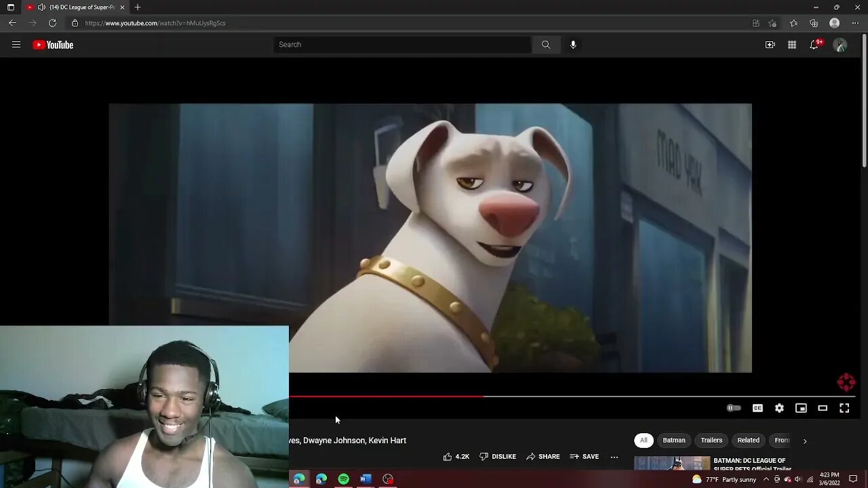Open the Edge profile avatar
Screen dimensions: 868x488
tap(835, 23)
